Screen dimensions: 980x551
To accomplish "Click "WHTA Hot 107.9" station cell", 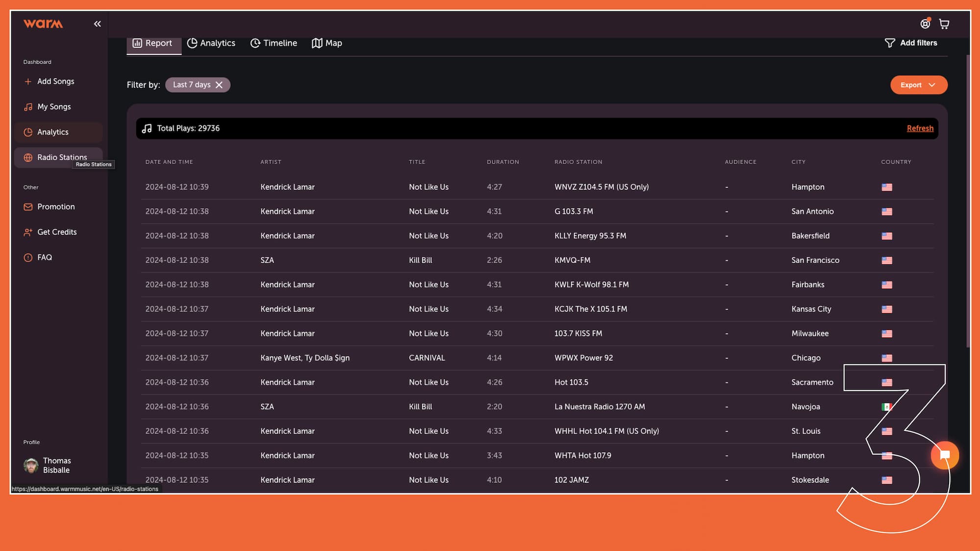I will click(x=583, y=456).
